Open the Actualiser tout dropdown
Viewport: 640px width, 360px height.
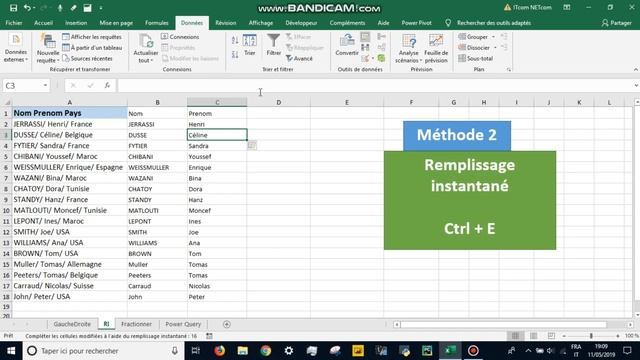(146, 49)
